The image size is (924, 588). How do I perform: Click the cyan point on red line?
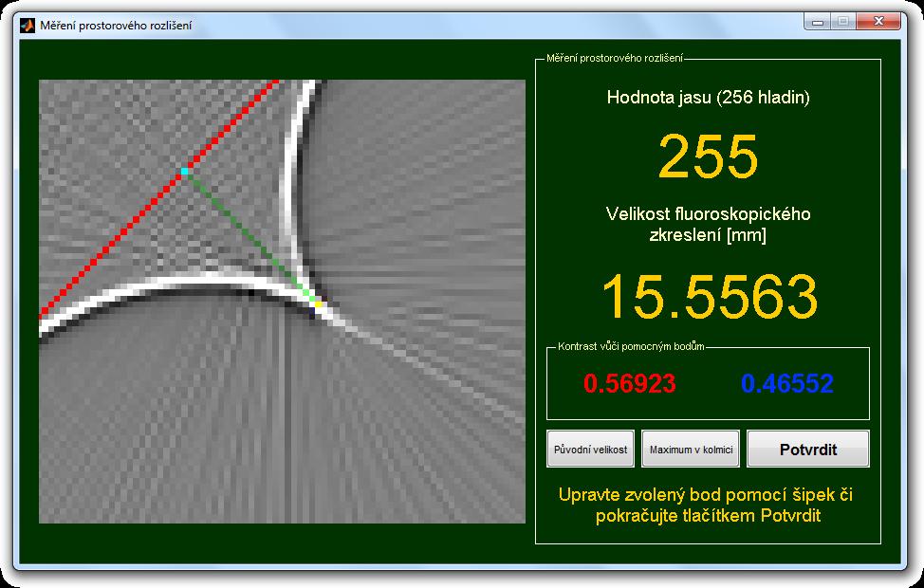[x=184, y=172]
